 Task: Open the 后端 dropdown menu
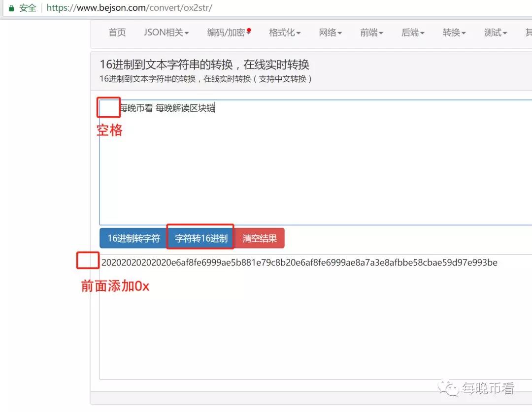click(413, 32)
